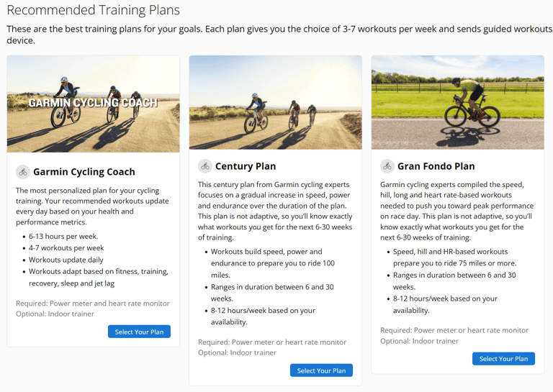
Task: Click the cycling icon beside Gran Fondo Plan
Action: coord(387,166)
